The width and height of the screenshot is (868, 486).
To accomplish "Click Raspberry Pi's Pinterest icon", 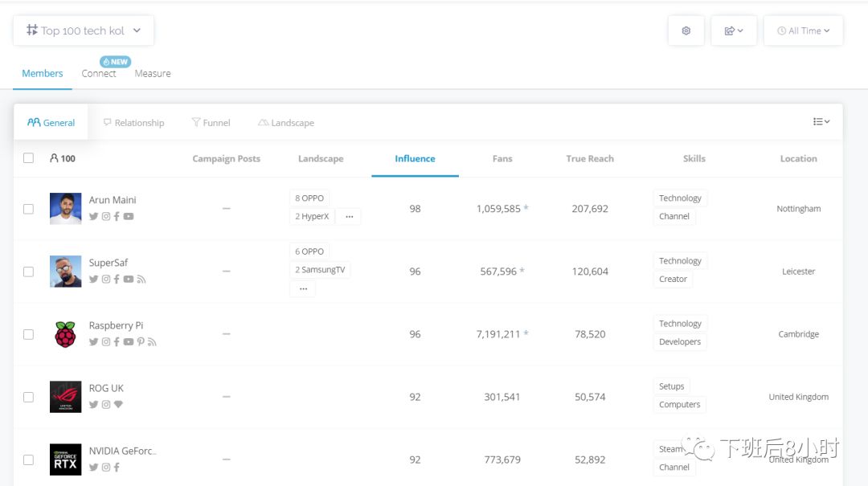I will tap(141, 342).
